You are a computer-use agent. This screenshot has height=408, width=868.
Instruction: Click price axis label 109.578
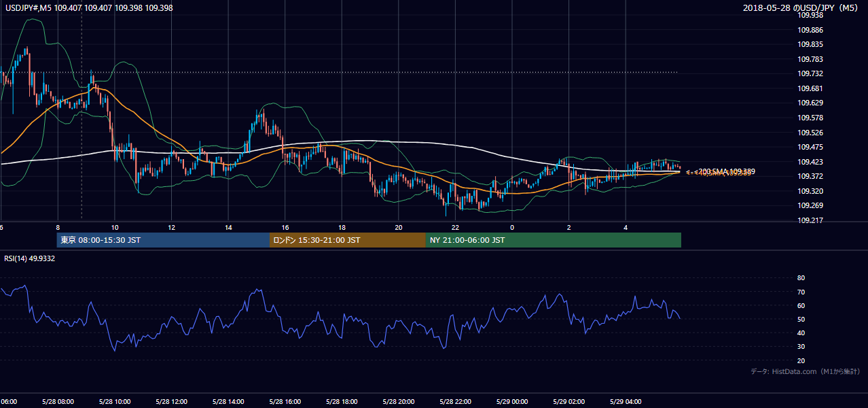tap(811, 118)
